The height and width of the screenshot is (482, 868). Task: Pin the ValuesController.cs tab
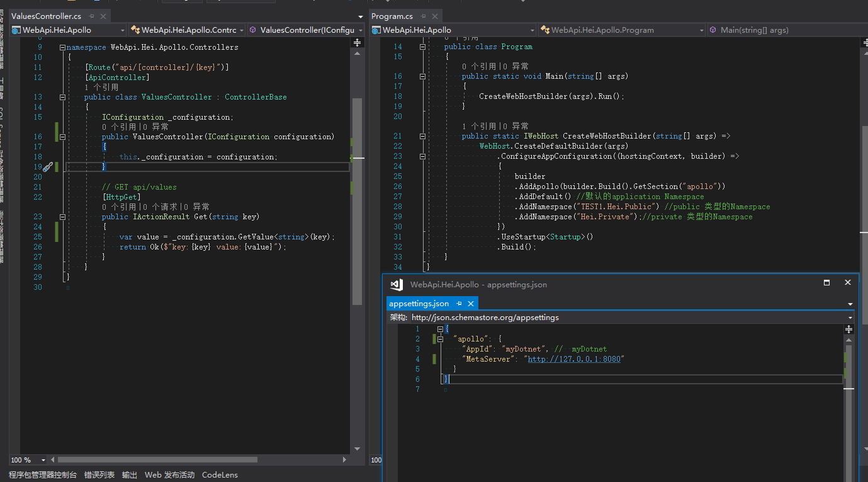coord(93,16)
